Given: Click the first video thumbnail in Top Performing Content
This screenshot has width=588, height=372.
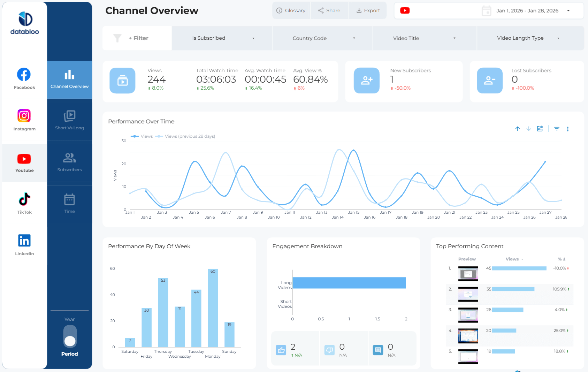Looking at the screenshot, I should point(468,273).
